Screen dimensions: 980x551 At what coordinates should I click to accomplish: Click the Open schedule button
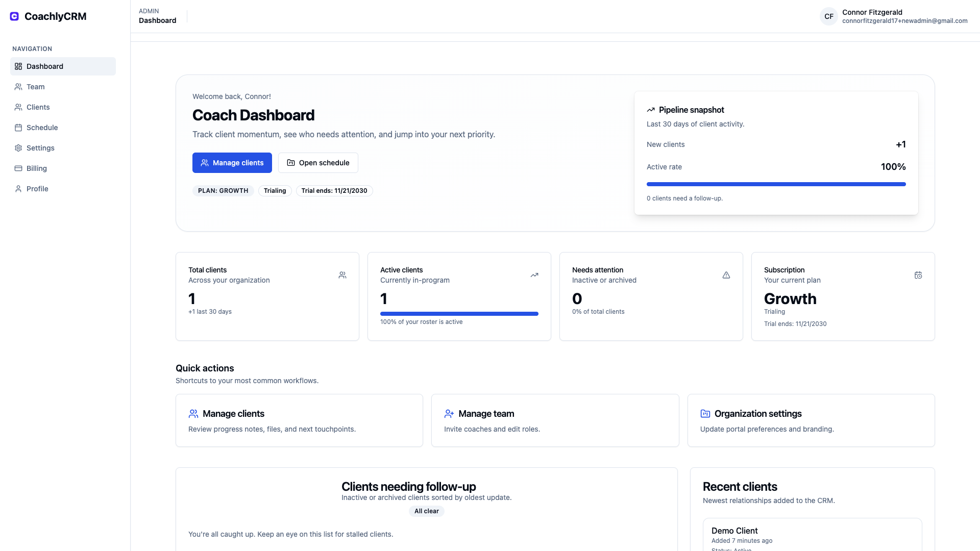(317, 162)
